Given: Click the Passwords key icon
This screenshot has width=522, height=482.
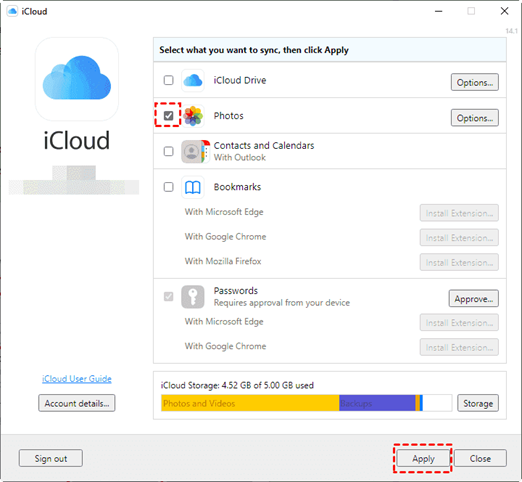Looking at the screenshot, I should (193, 297).
